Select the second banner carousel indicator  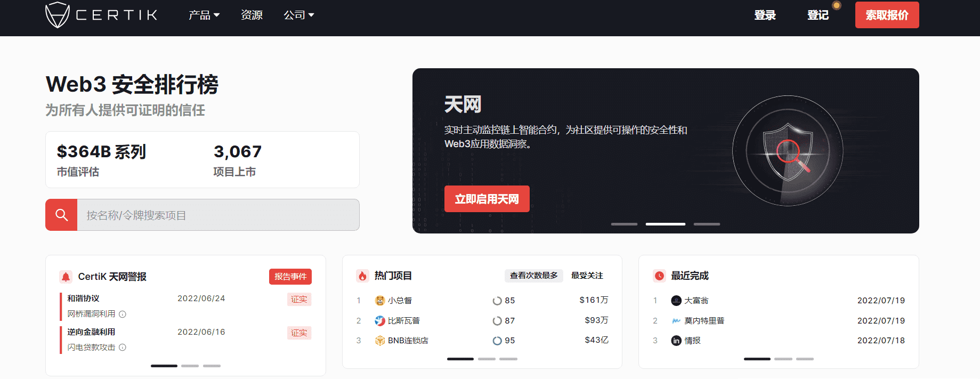665,224
